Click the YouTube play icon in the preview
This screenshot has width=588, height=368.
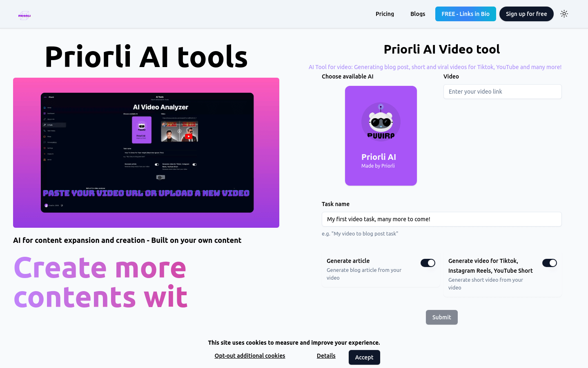(x=189, y=137)
